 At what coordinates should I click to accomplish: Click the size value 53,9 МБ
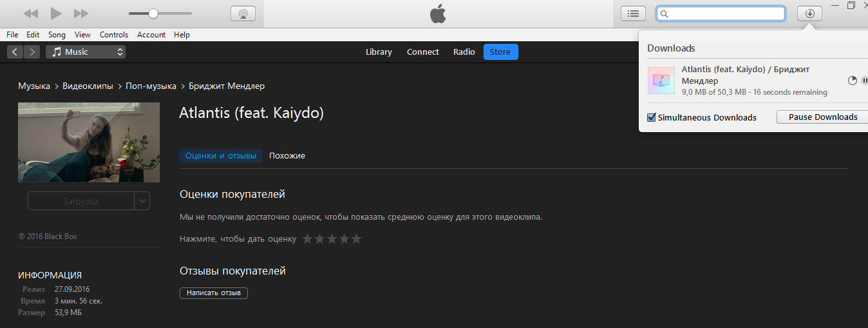click(x=68, y=313)
